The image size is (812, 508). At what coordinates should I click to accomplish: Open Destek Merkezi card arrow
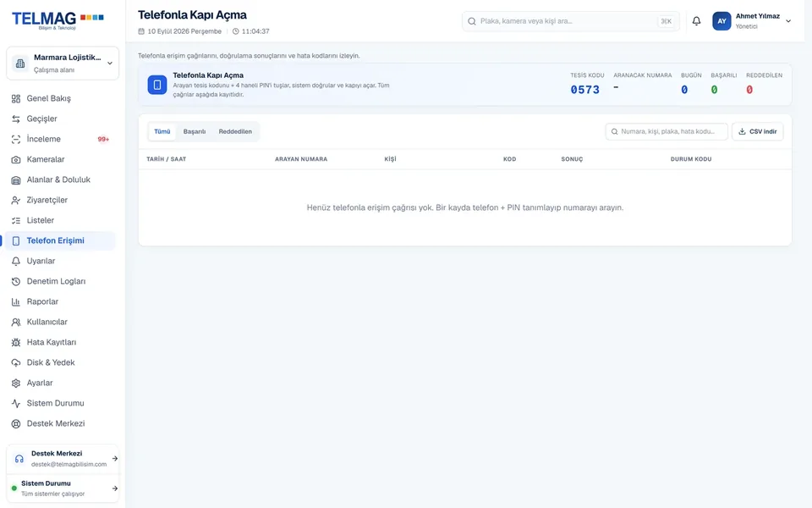pos(115,459)
